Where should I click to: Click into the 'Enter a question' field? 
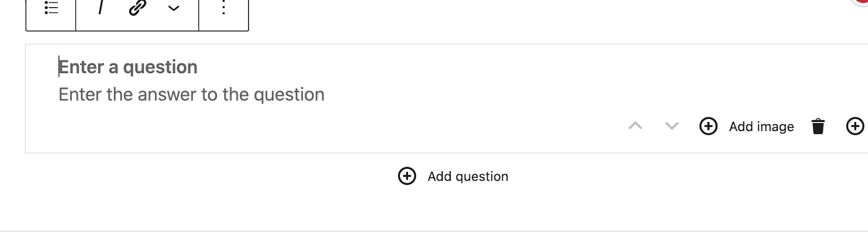coord(128,67)
